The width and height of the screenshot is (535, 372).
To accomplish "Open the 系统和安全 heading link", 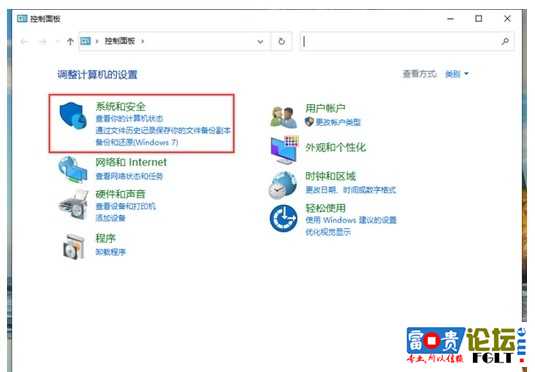I will (x=120, y=106).
